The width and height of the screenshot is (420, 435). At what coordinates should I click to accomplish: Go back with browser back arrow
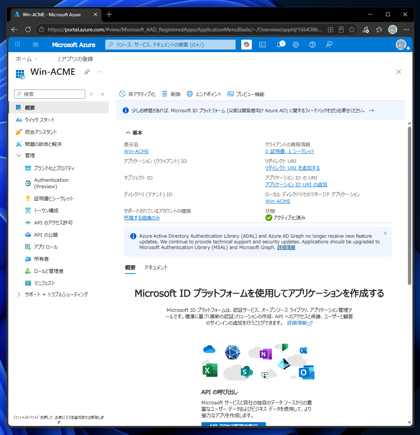point(14,30)
